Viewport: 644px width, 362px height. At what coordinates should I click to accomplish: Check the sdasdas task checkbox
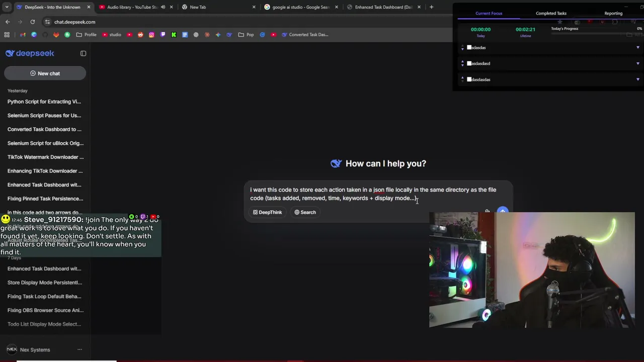tap(469, 47)
